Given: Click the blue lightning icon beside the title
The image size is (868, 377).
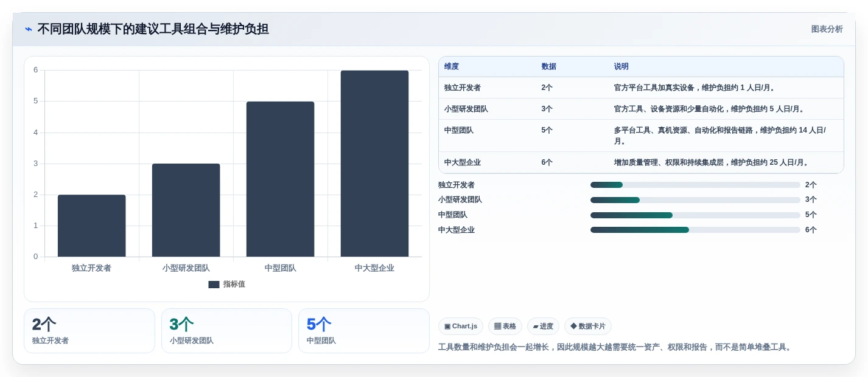Looking at the screenshot, I should click(29, 29).
